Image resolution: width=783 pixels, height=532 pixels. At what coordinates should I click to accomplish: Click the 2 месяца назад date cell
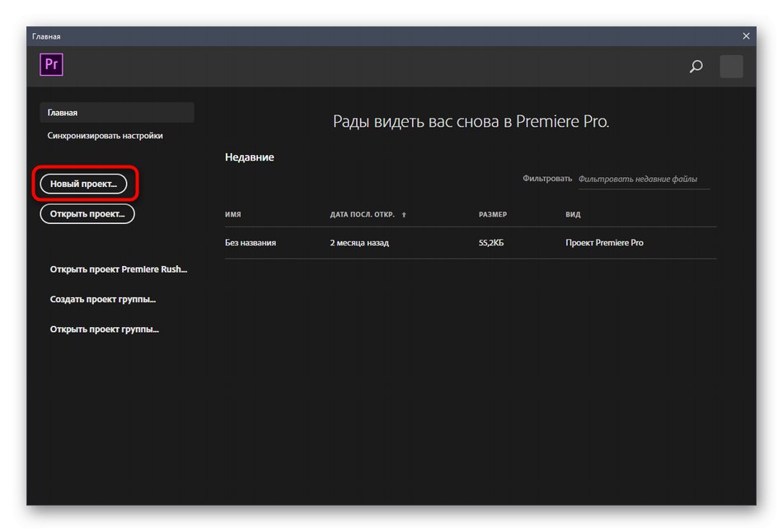pos(359,243)
